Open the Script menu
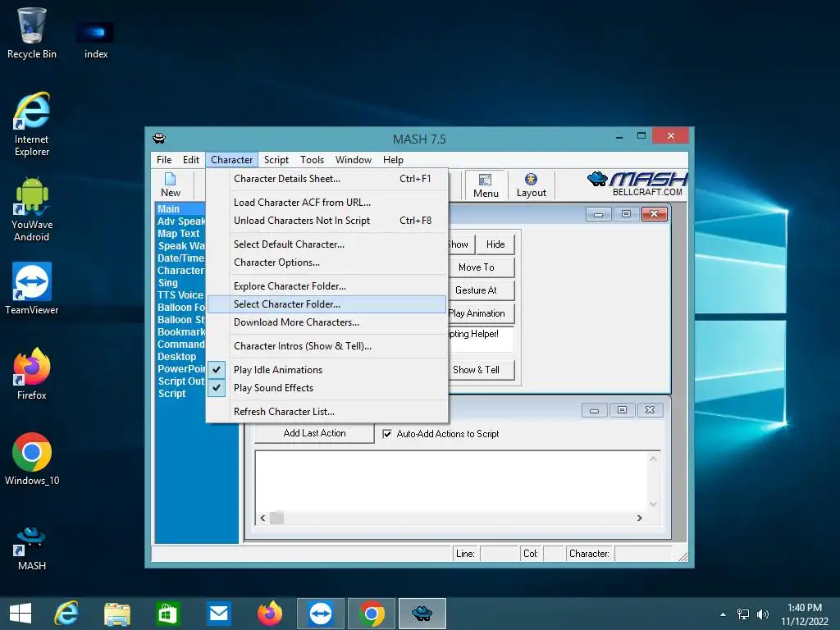Image resolution: width=840 pixels, height=630 pixels. 276,160
